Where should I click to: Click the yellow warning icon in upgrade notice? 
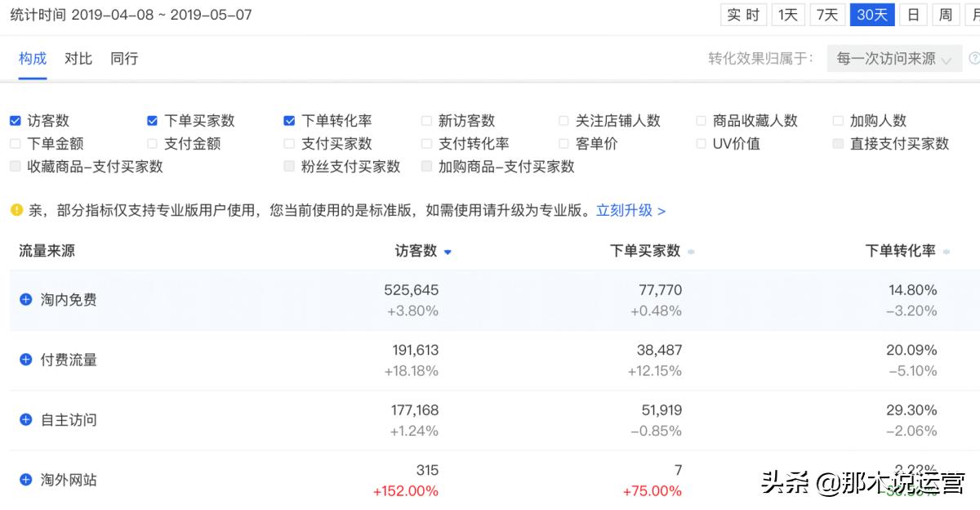coord(17,210)
